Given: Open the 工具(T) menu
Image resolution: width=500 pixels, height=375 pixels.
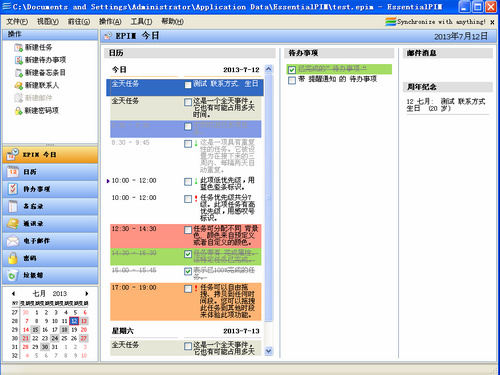Looking at the screenshot, I should (x=141, y=22).
